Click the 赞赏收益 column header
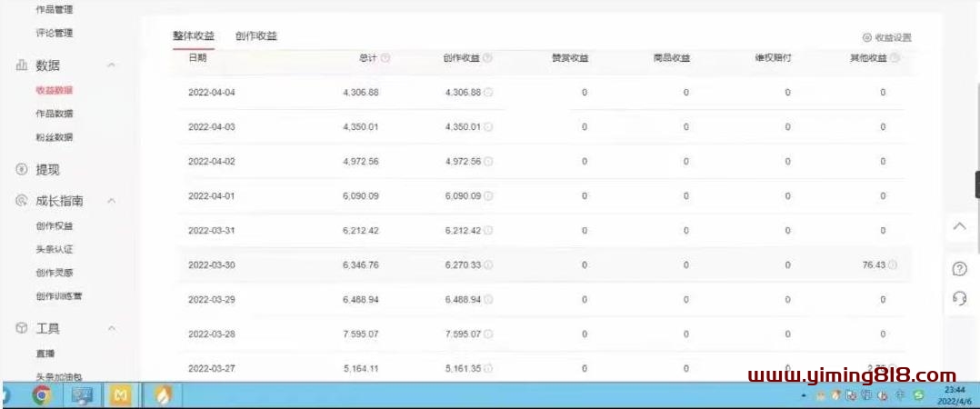This screenshot has height=409, width=980. click(570, 58)
